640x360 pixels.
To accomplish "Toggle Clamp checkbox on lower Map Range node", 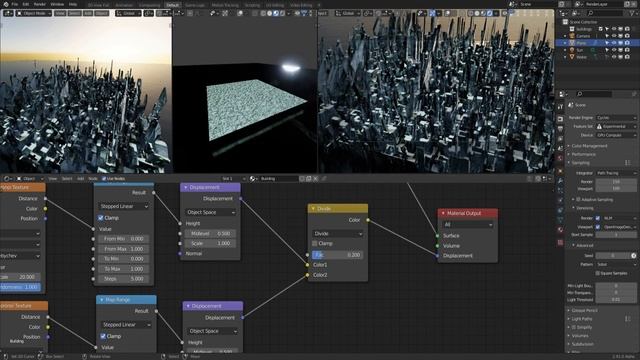I will 103,336.
